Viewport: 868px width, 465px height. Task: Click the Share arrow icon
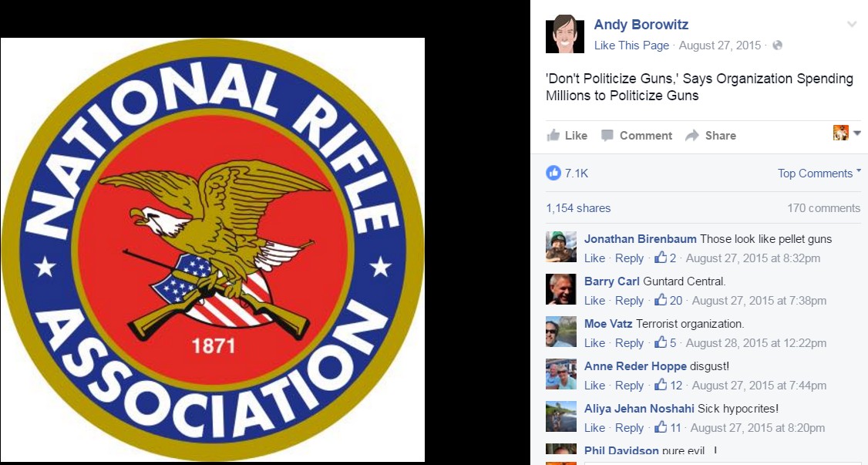692,136
